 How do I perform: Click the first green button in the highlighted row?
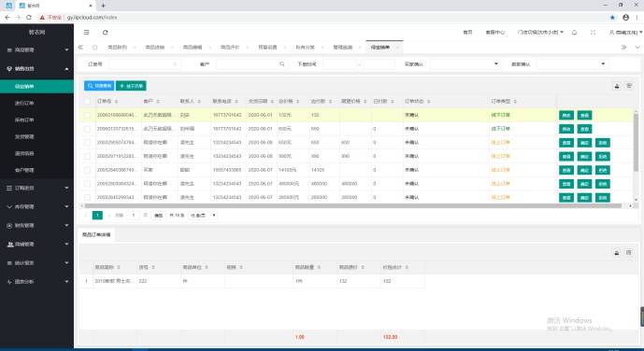[566, 115]
